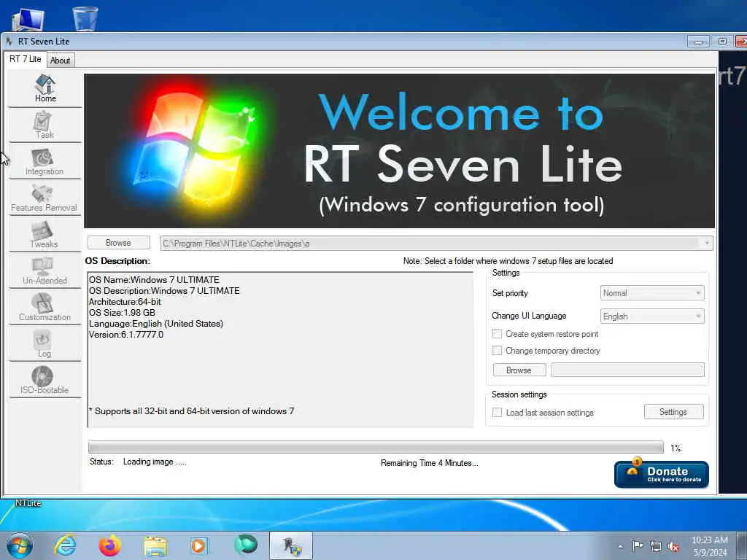747x560 pixels.
Task: Open the Change UI Language dropdown
Action: 652,316
